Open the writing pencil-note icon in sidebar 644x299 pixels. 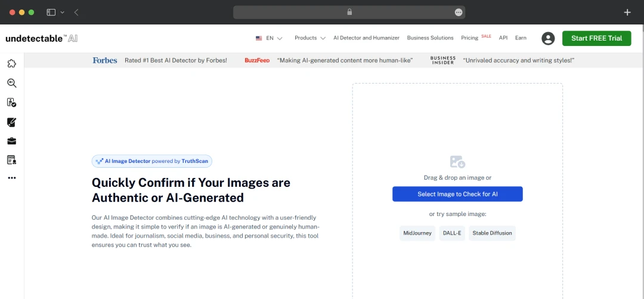click(x=12, y=122)
